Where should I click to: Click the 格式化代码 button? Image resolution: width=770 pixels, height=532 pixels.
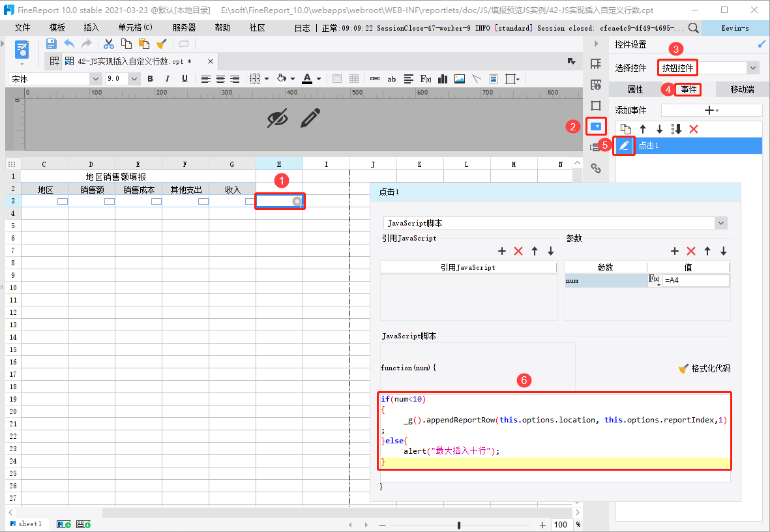click(704, 368)
